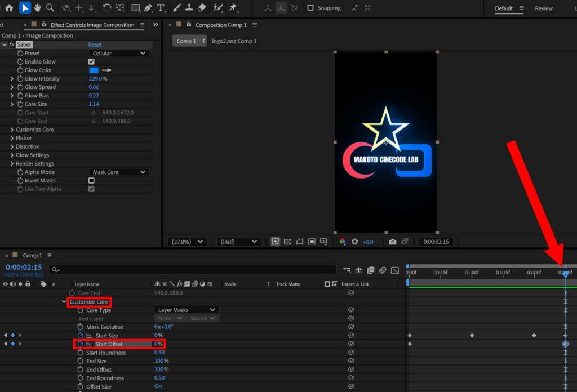Click the graph editor icon in timeline

coord(395,270)
